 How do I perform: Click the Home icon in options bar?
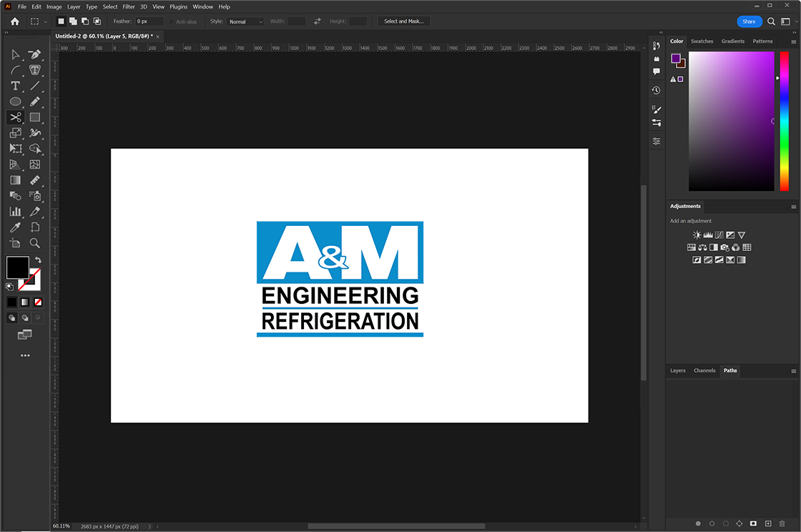pyautogui.click(x=15, y=21)
